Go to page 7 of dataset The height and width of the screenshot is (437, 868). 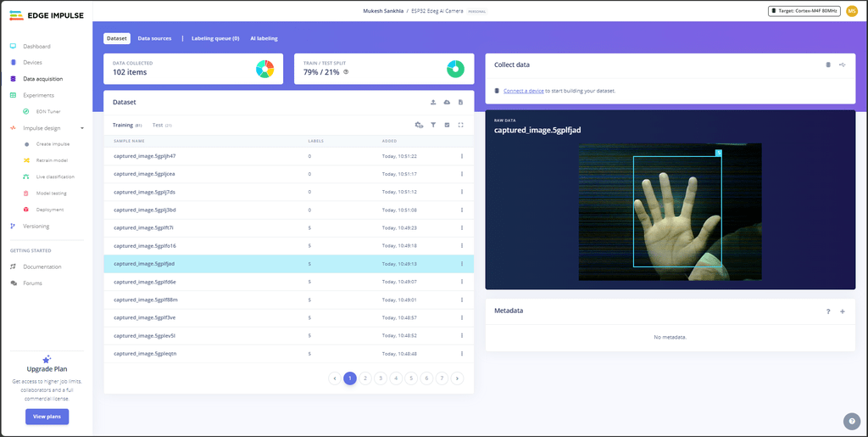[x=441, y=378]
